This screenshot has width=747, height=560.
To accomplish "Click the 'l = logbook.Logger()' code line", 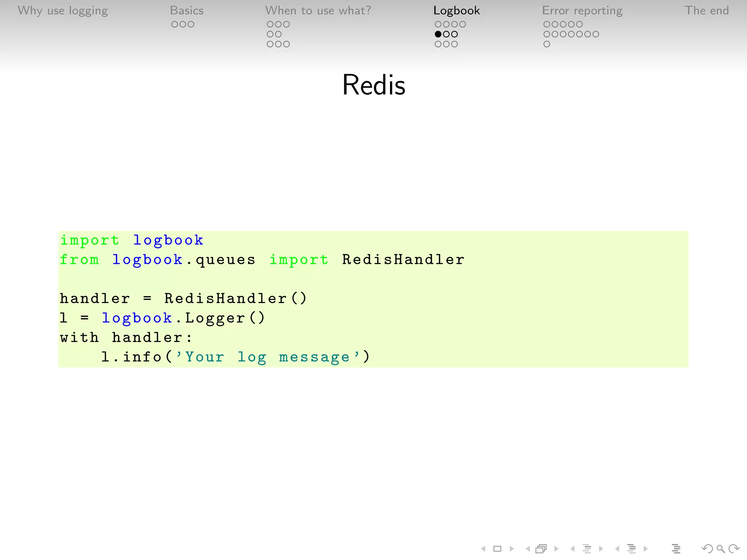I will tap(162, 318).
